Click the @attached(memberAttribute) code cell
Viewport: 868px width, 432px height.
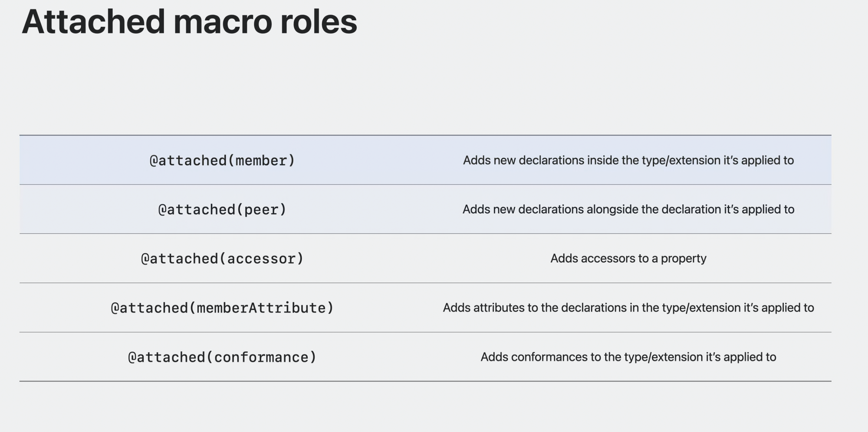point(222,308)
